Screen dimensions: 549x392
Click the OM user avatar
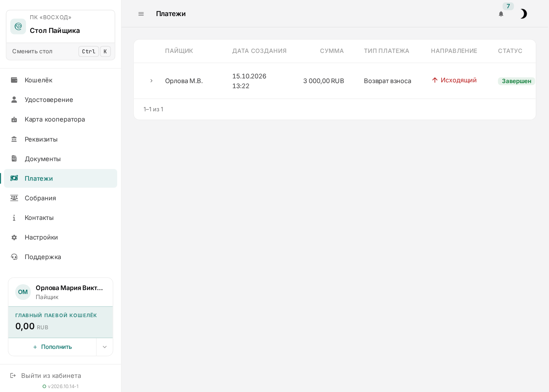[x=23, y=292]
